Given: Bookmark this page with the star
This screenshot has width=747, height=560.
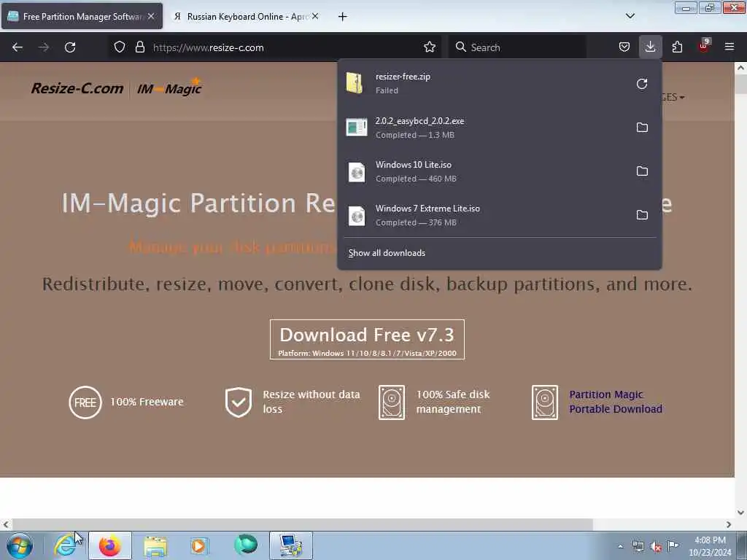Looking at the screenshot, I should pyautogui.click(x=430, y=47).
